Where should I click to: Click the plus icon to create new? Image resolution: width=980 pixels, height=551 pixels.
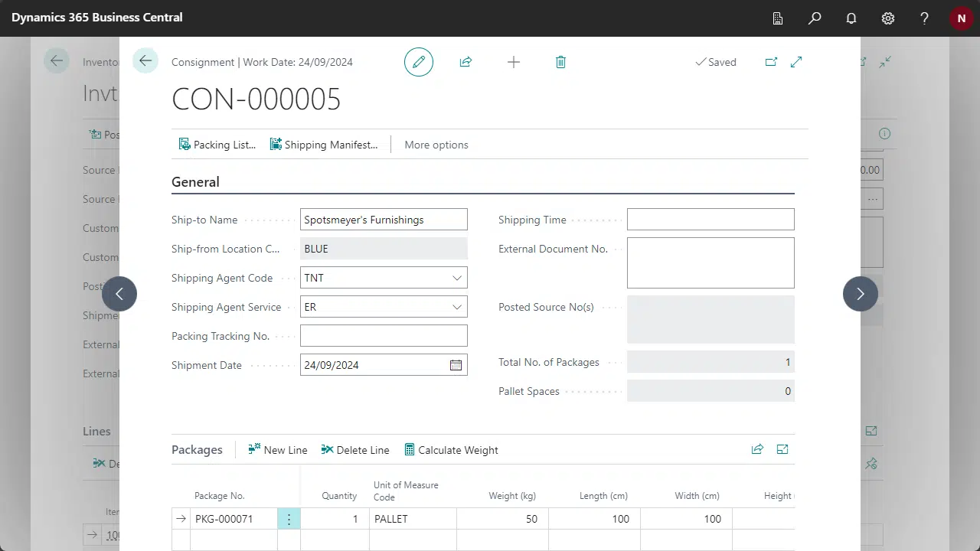[514, 62]
